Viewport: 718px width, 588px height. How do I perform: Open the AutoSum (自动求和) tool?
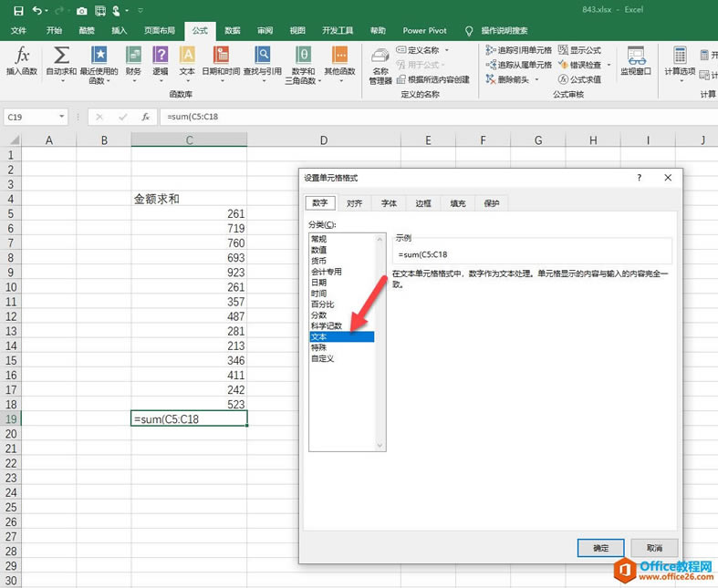(x=61, y=63)
